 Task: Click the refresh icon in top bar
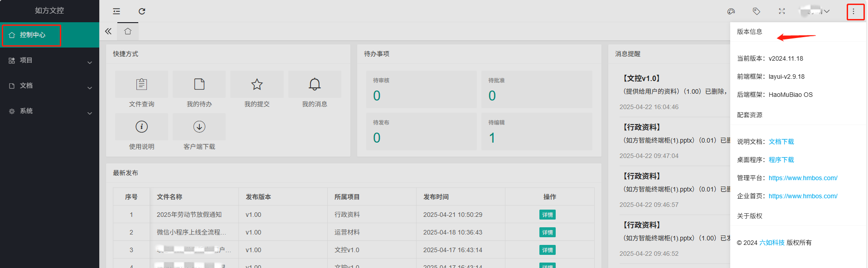pyautogui.click(x=142, y=11)
